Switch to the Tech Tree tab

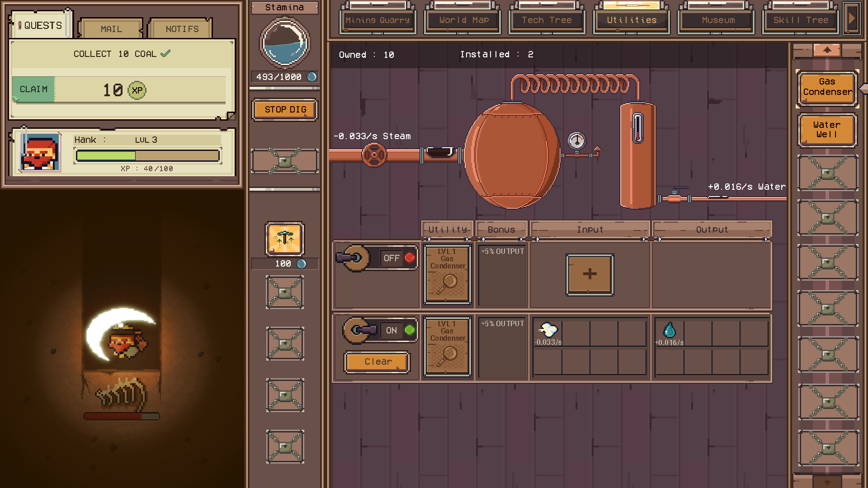(x=547, y=20)
